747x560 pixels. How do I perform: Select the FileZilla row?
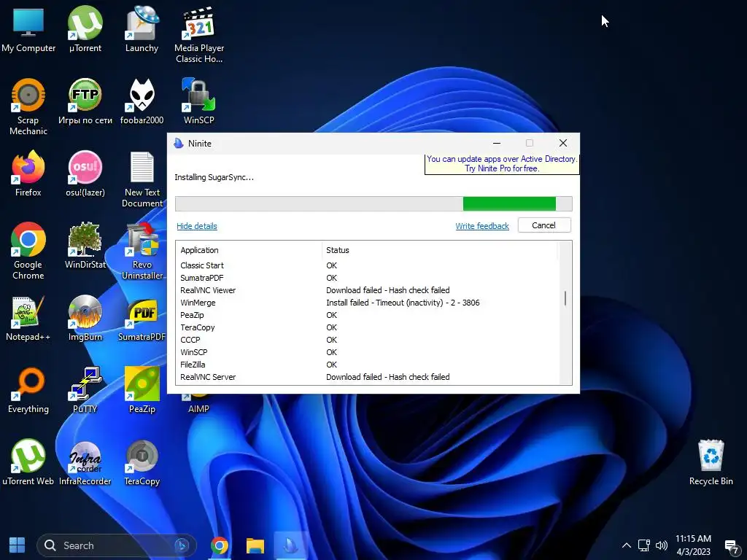366,365
